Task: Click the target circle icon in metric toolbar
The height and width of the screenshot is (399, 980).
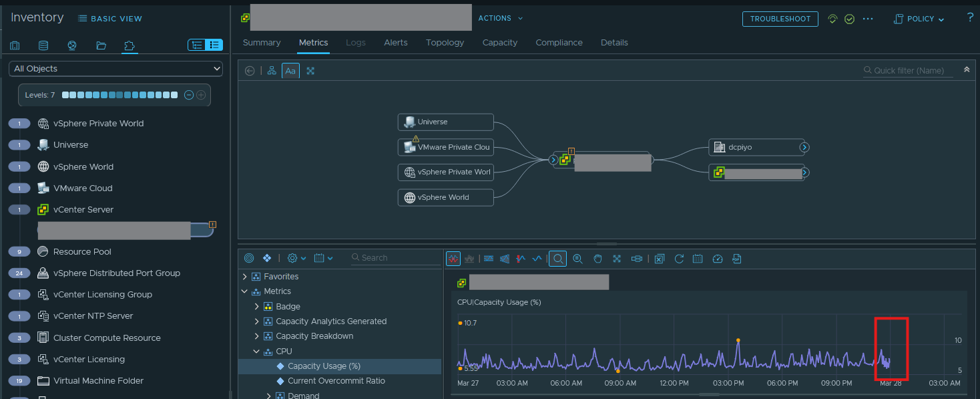Action: 250,258
